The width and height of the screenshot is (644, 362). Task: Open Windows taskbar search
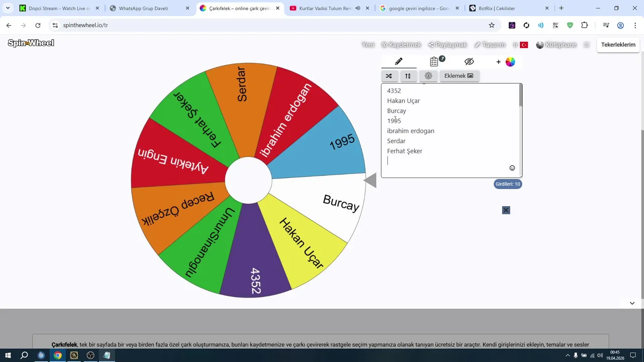tap(24, 355)
